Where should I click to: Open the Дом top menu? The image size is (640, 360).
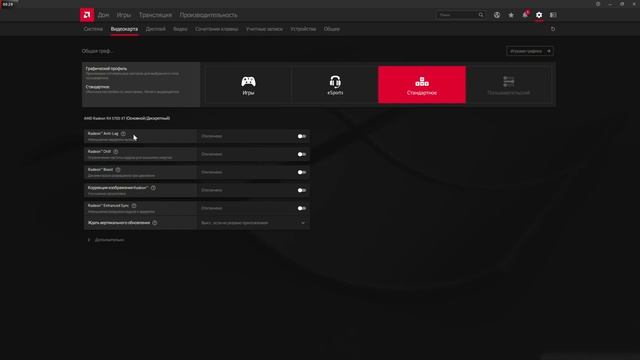click(x=103, y=15)
